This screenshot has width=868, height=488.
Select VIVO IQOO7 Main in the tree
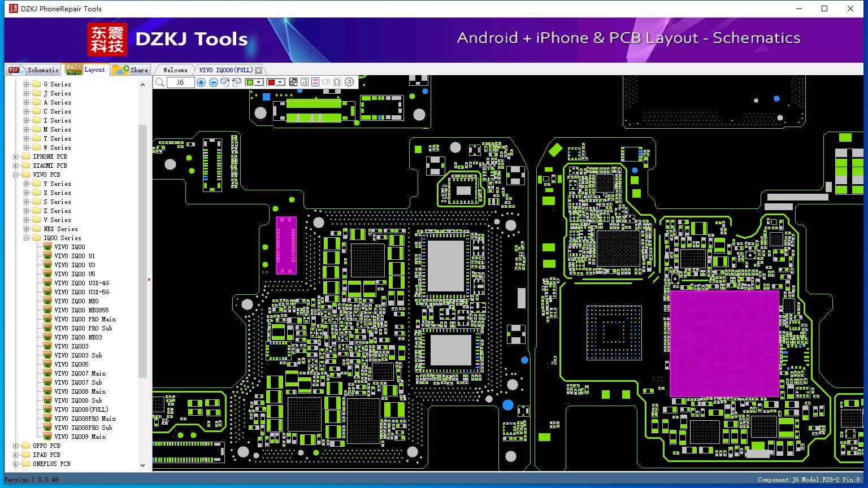click(80, 373)
